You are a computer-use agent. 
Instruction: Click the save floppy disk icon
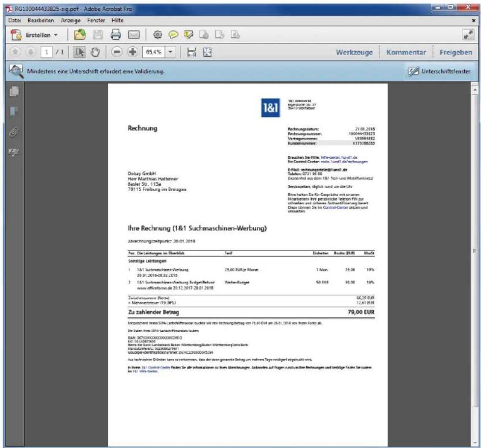pyautogui.click(x=98, y=35)
